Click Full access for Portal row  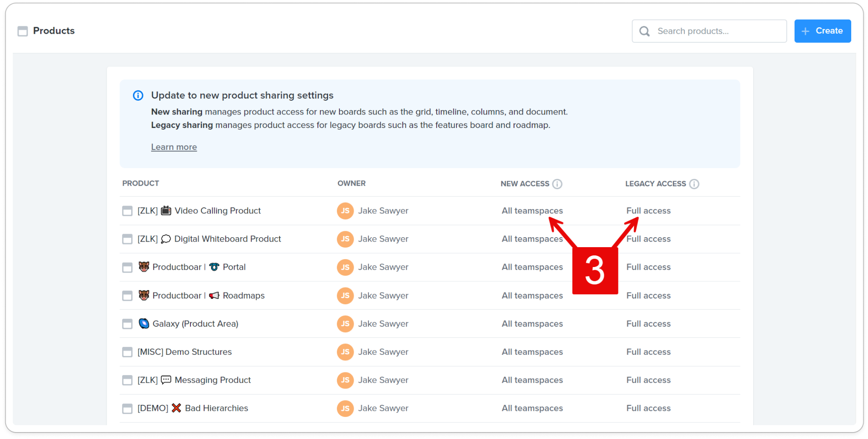pos(648,267)
